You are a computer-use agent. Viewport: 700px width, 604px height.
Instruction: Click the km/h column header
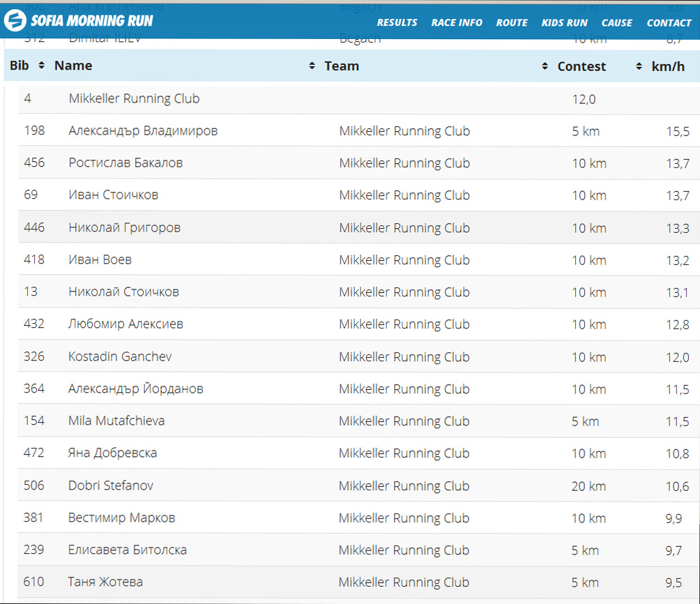[x=668, y=66]
